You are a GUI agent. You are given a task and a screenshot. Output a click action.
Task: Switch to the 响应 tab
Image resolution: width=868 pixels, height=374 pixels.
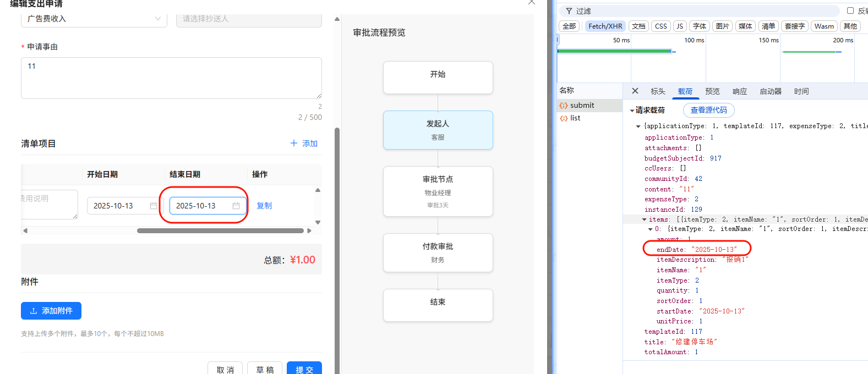click(740, 91)
